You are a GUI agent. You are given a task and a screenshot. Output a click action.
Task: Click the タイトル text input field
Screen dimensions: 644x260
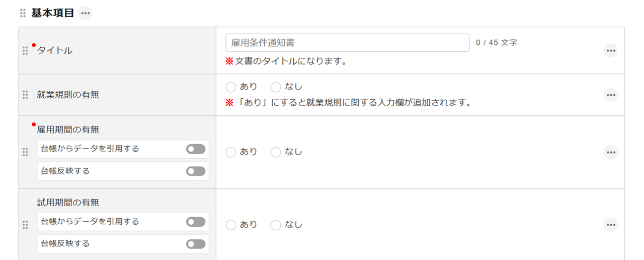pyautogui.click(x=347, y=43)
